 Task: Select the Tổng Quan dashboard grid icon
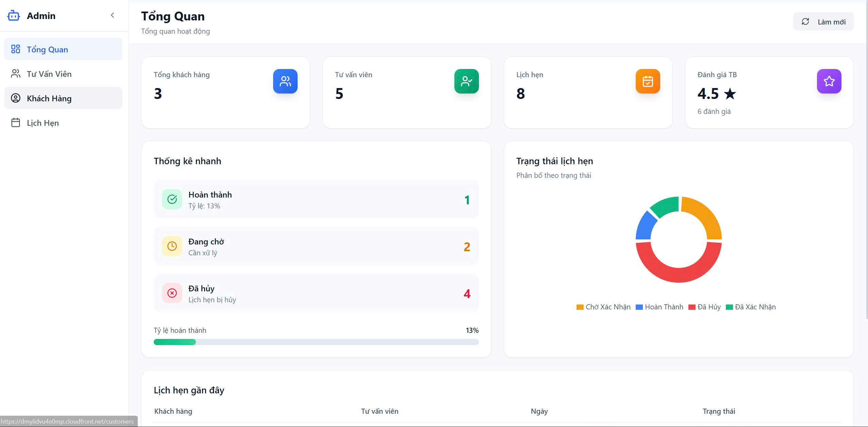(16, 49)
